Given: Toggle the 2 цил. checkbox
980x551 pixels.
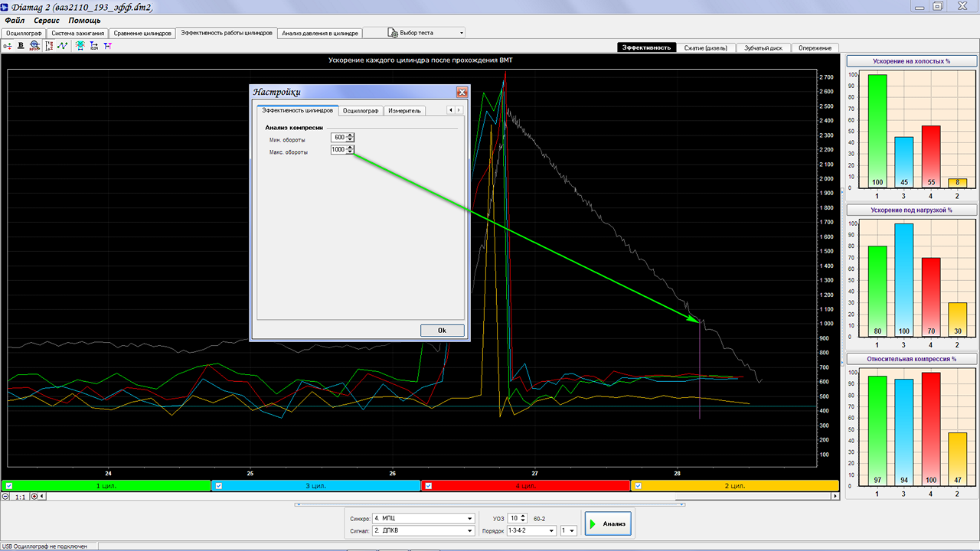Looking at the screenshot, I should pos(638,486).
